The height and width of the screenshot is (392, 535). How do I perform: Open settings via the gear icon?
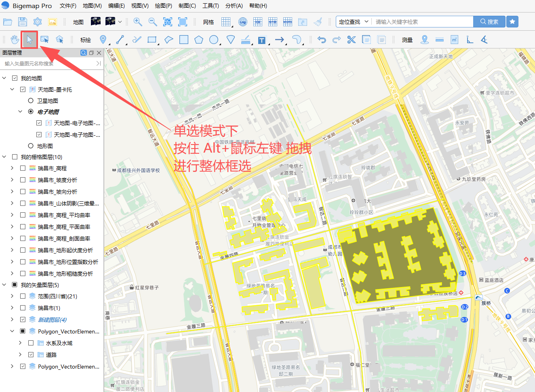click(38, 22)
